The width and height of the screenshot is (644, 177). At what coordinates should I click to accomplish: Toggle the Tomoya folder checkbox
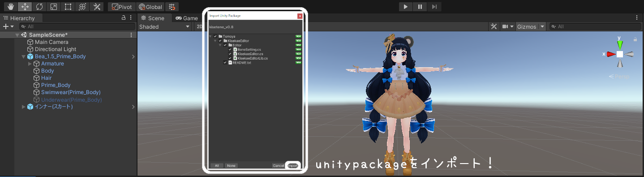coord(215,36)
